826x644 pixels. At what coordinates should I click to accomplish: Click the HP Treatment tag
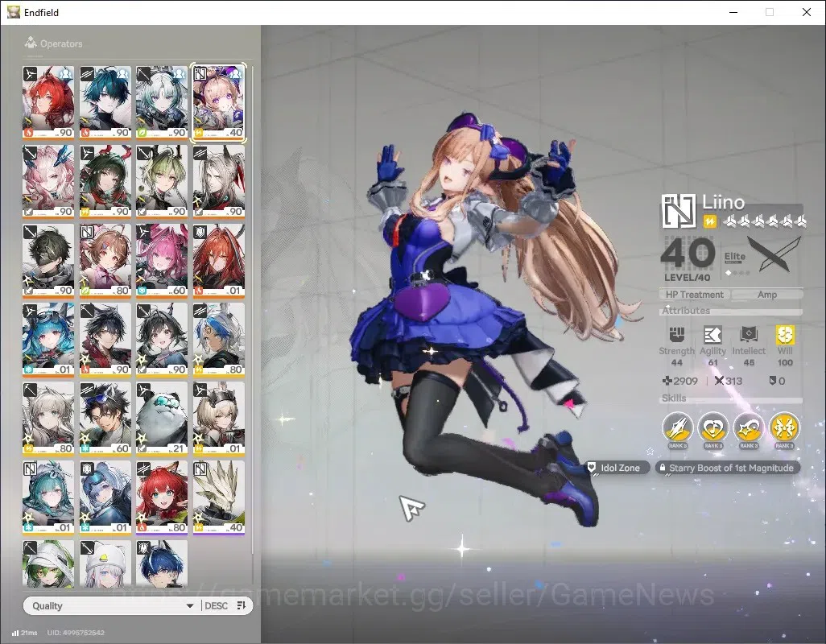[x=694, y=295]
